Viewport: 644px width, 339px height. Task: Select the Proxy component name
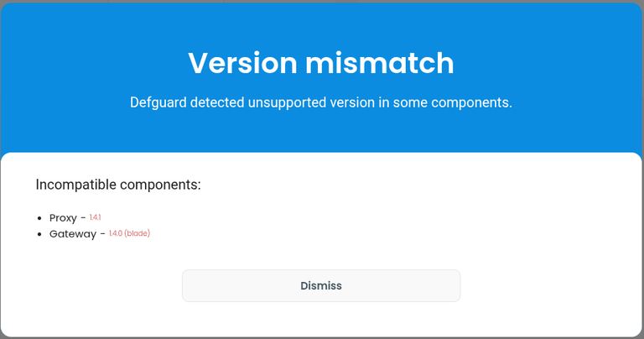tap(63, 218)
